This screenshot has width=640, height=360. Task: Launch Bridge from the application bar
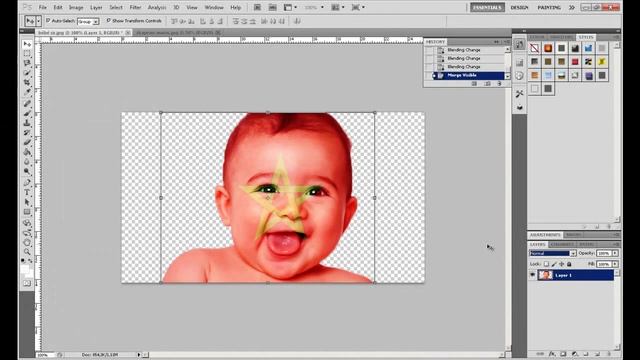point(258,7)
